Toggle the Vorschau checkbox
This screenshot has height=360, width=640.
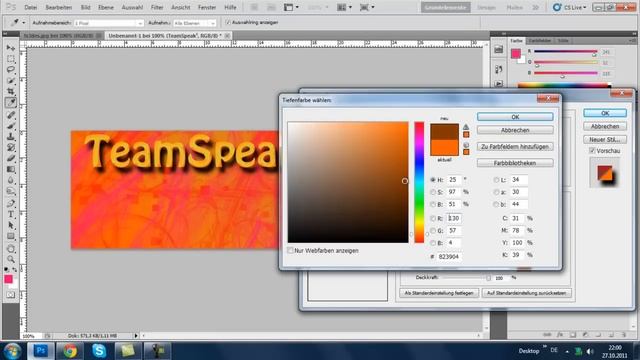[x=592, y=151]
